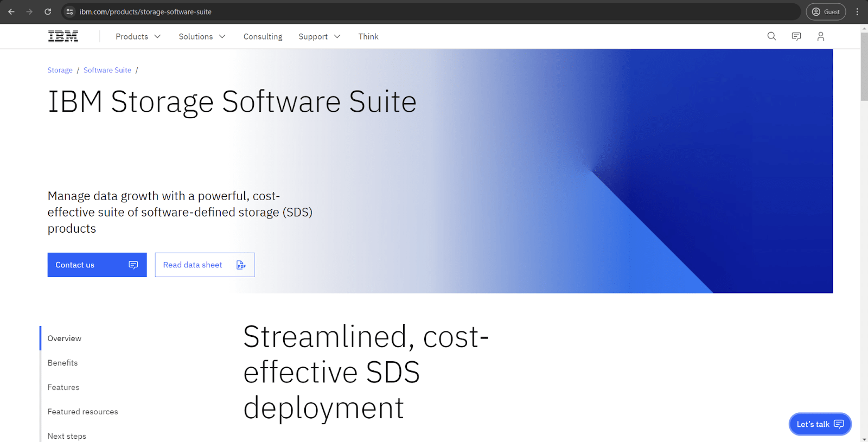Click the Read data sheet button
Viewport: 868px width, 442px height.
[205, 265]
